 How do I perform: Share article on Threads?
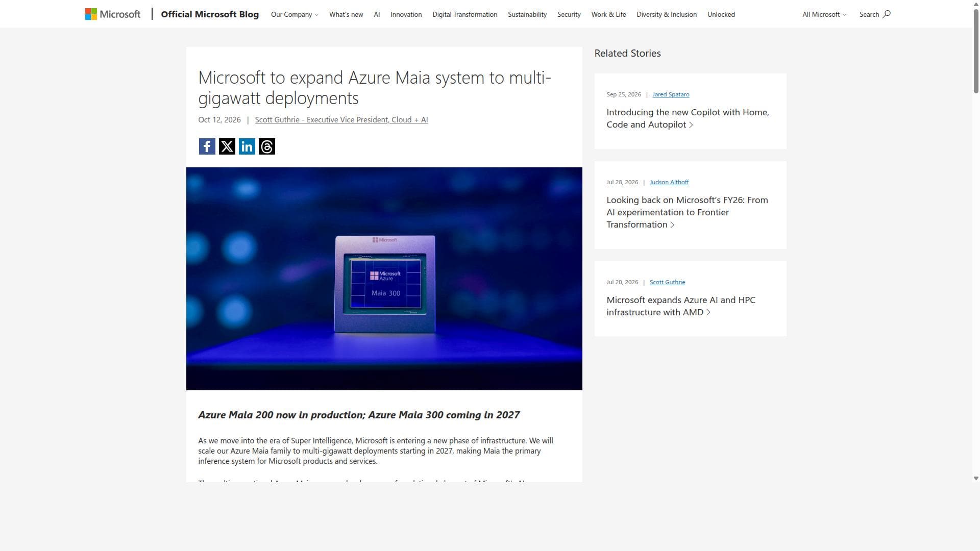[x=266, y=146]
